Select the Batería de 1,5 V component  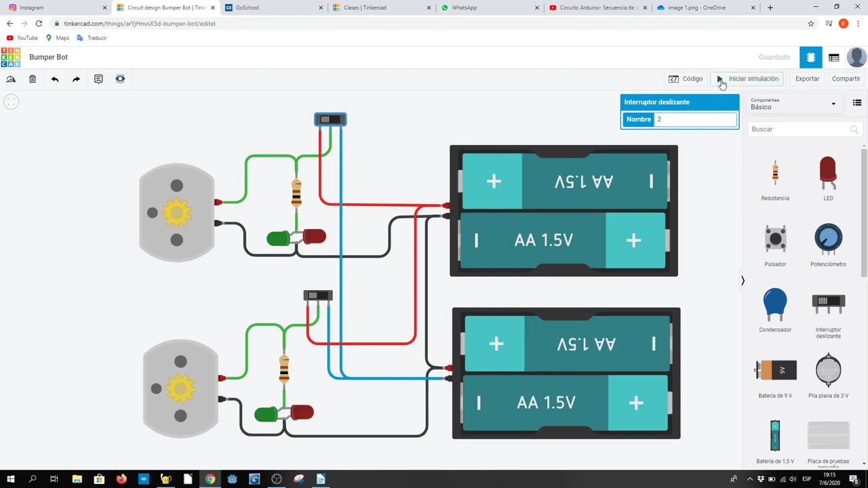[775, 442]
